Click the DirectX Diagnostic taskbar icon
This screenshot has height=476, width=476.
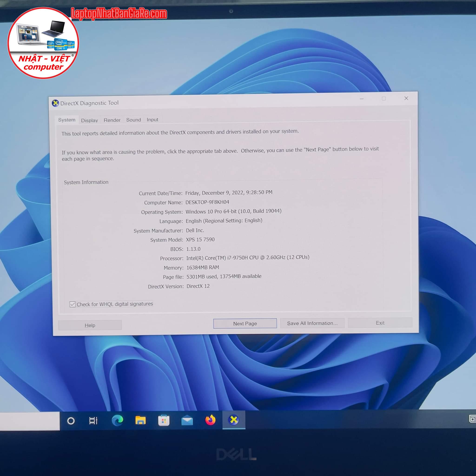pos(234,420)
